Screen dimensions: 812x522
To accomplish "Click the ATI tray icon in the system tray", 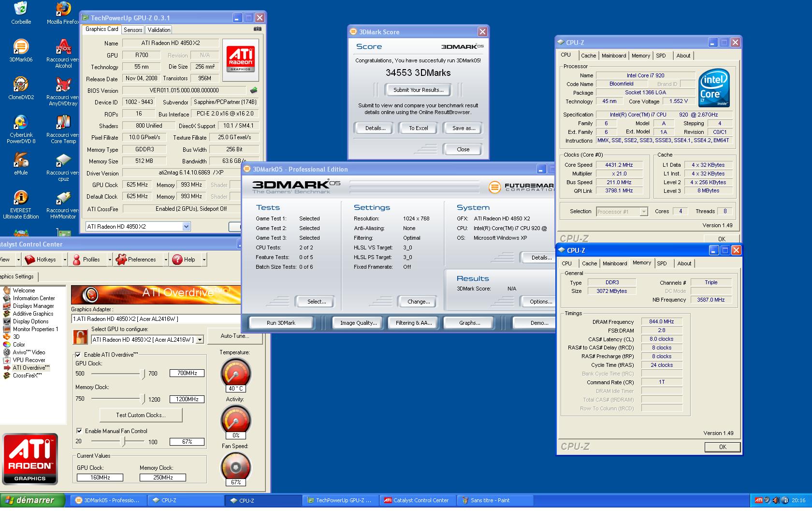I will [759, 500].
